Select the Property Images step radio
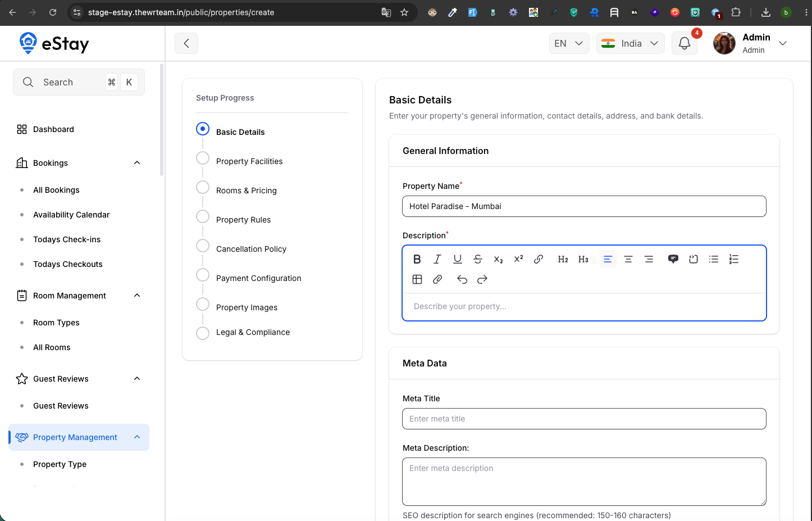 click(203, 304)
